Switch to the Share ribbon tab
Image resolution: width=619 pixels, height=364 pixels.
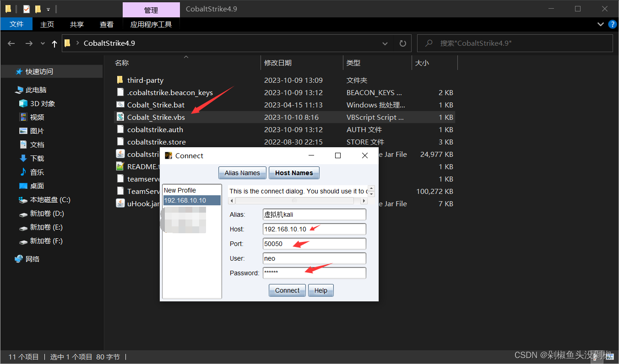click(77, 24)
